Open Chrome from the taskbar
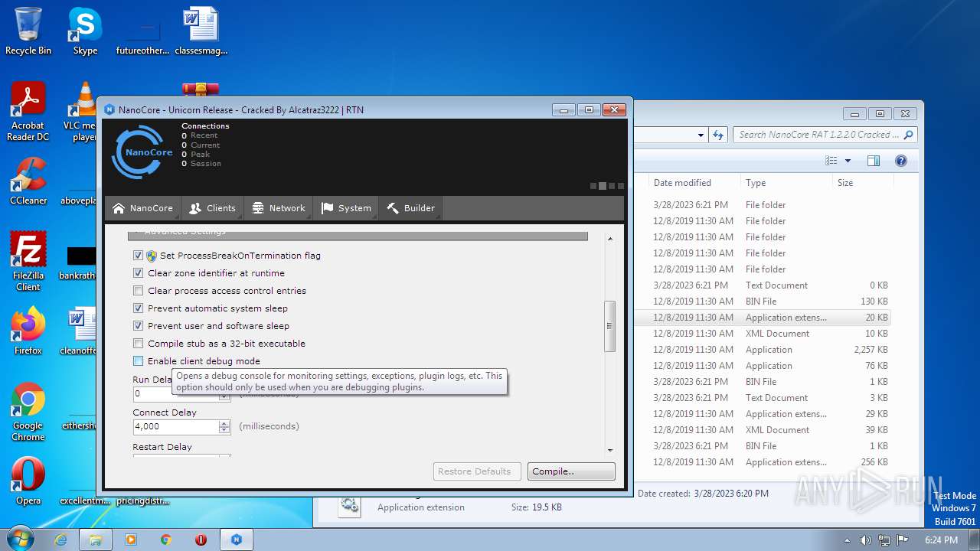980x551 pixels. pyautogui.click(x=166, y=540)
